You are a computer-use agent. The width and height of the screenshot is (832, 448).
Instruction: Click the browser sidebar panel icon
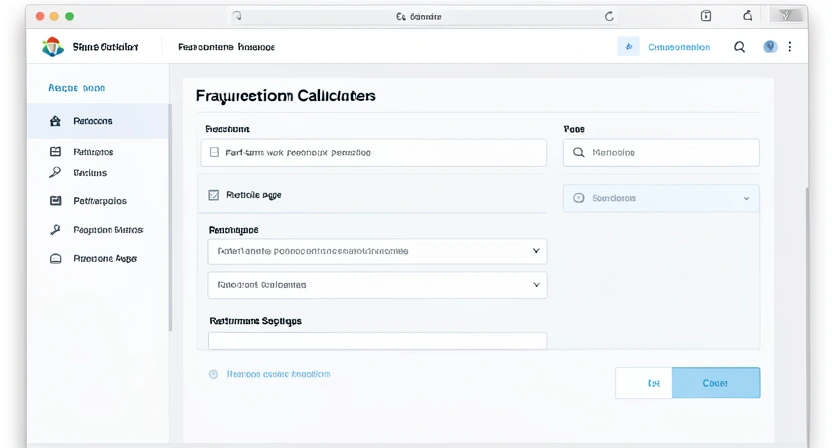point(706,16)
